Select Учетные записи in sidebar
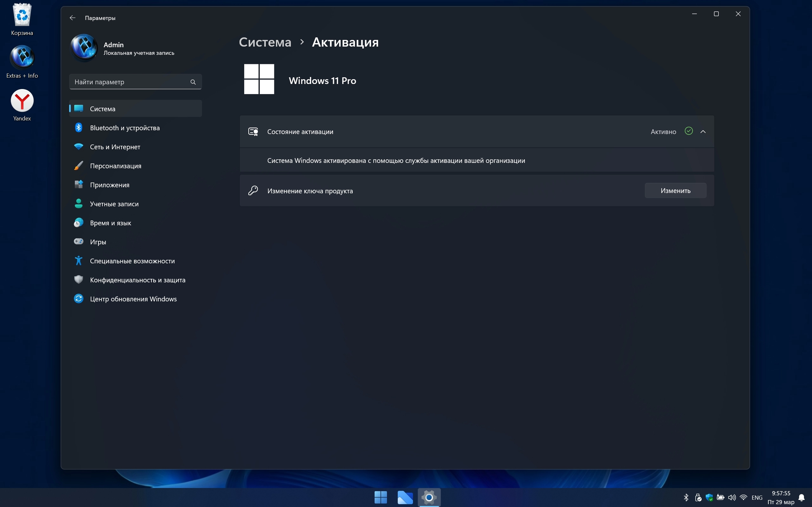This screenshot has width=812, height=507. (114, 204)
